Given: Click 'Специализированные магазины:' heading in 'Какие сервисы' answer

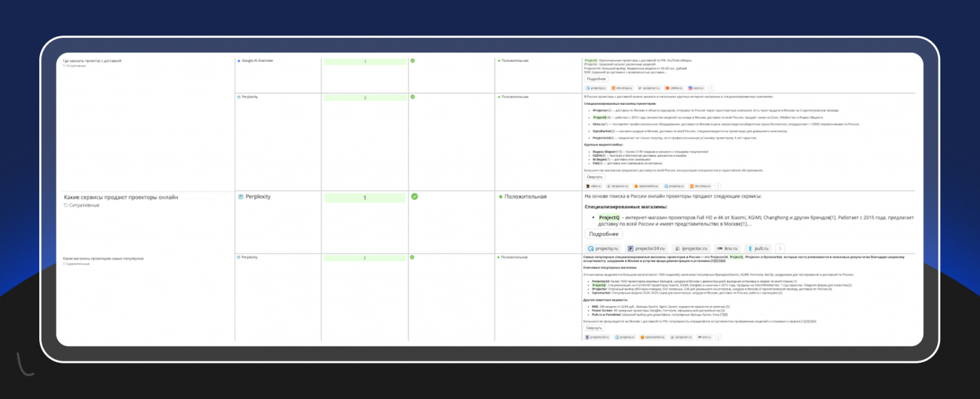Looking at the screenshot, I should click(x=626, y=207).
